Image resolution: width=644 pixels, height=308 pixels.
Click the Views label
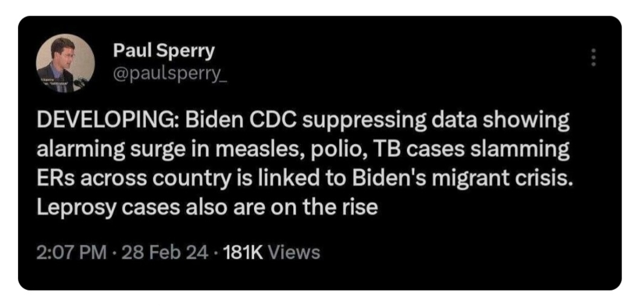(294, 252)
